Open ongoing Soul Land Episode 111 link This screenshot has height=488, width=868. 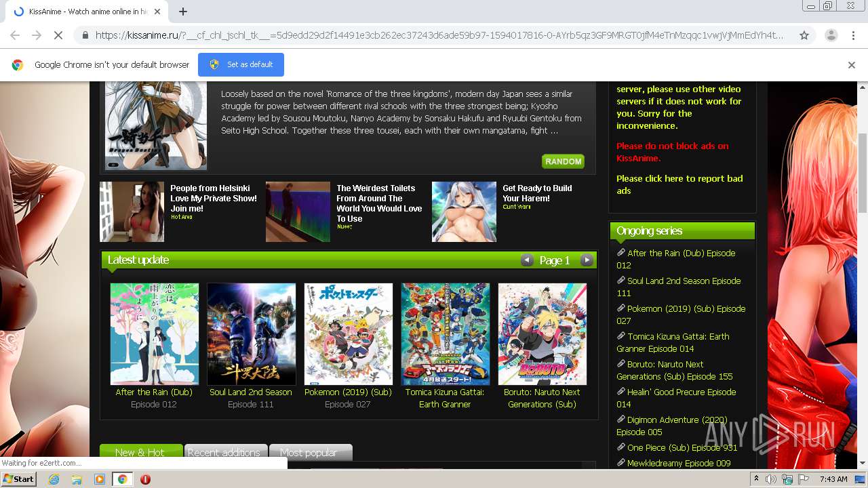(678, 287)
